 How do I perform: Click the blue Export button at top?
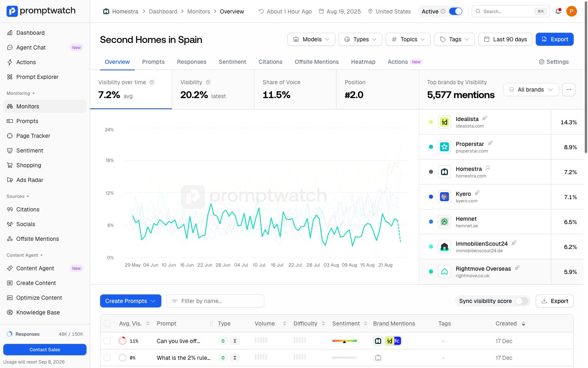[555, 39]
